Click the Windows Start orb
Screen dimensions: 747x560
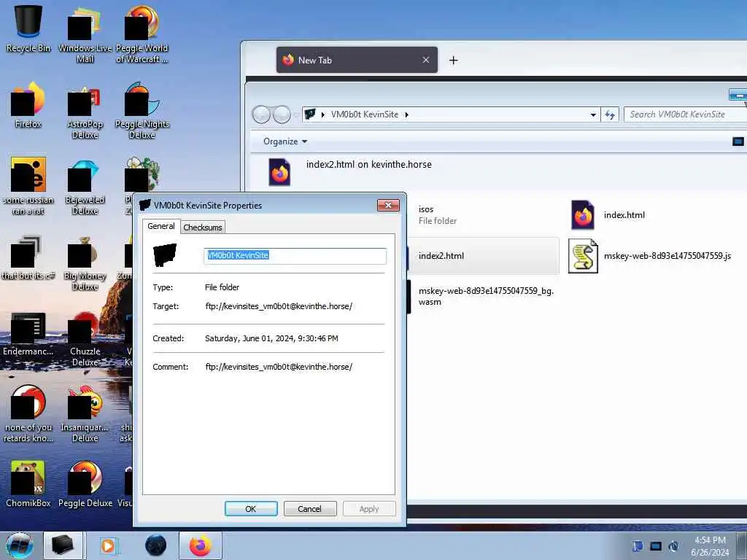point(19,545)
